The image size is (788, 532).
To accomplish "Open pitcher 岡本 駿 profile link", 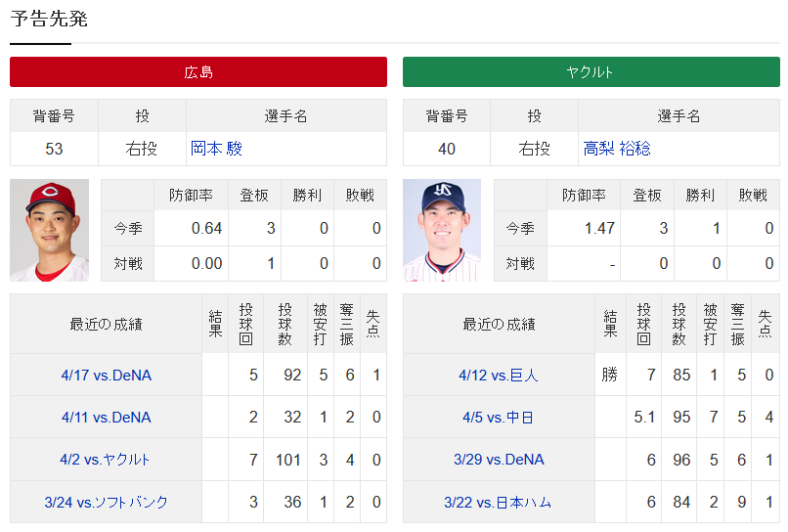I will (217, 149).
